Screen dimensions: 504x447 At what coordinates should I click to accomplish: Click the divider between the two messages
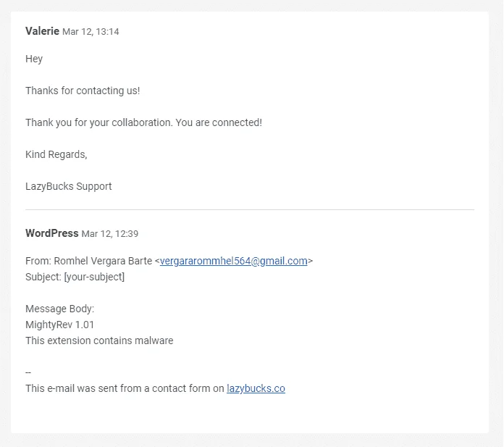click(250, 209)
